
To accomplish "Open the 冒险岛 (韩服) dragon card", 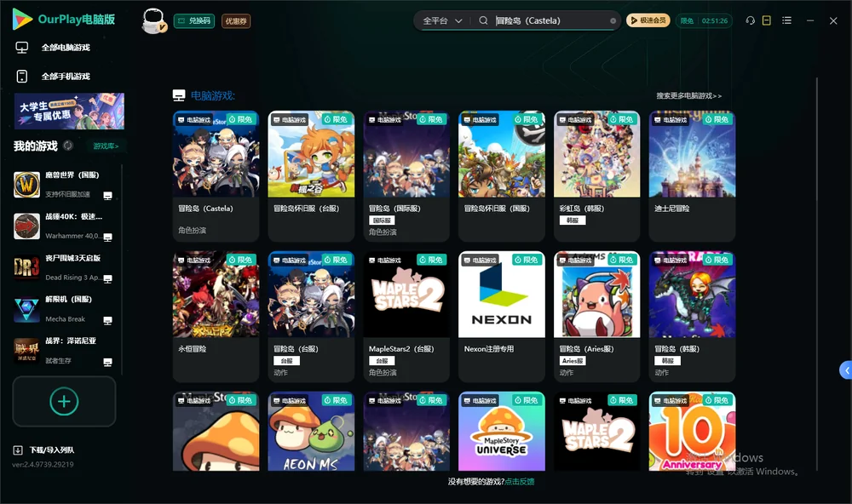I will pos(692,316).
